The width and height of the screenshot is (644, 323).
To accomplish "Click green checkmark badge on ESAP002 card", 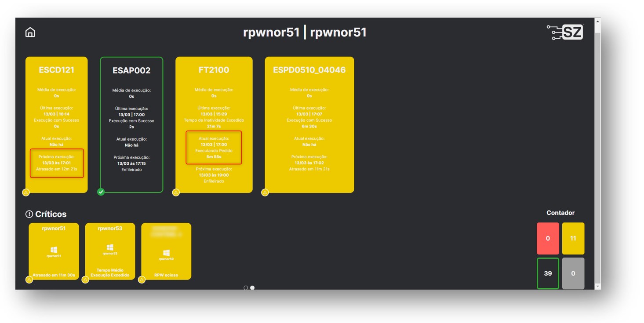I will click(x=101, y=192).
